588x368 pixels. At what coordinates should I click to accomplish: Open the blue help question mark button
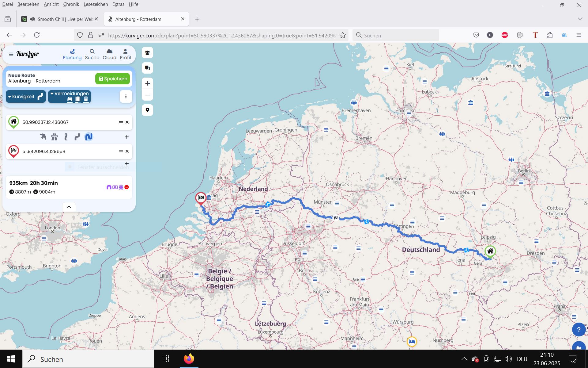[x=579, y=330]
